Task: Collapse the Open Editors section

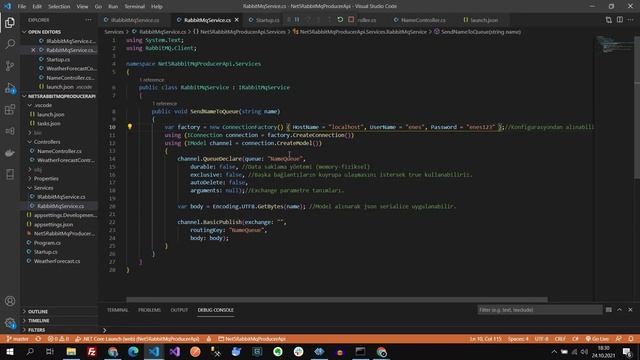Action: coord(44,32)
